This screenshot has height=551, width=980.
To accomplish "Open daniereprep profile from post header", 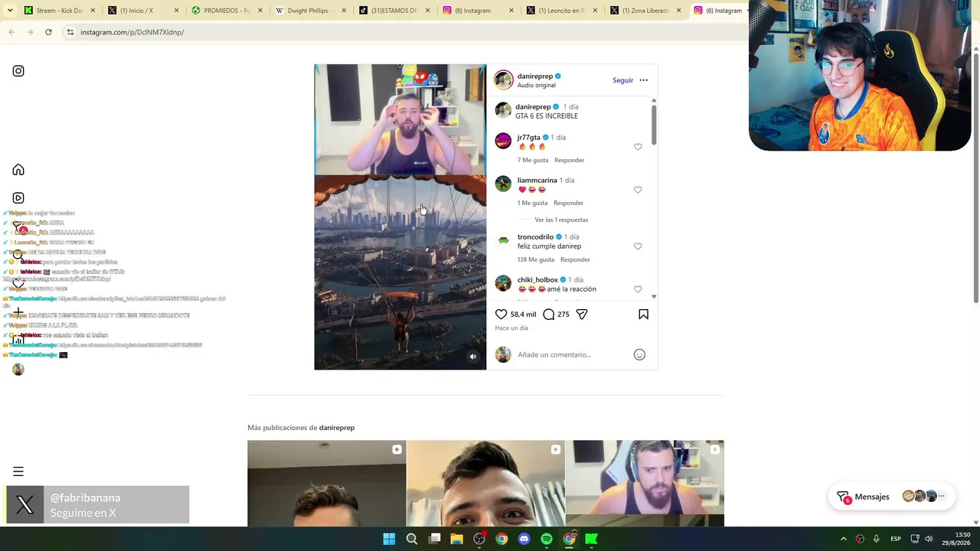I will 535,76.
